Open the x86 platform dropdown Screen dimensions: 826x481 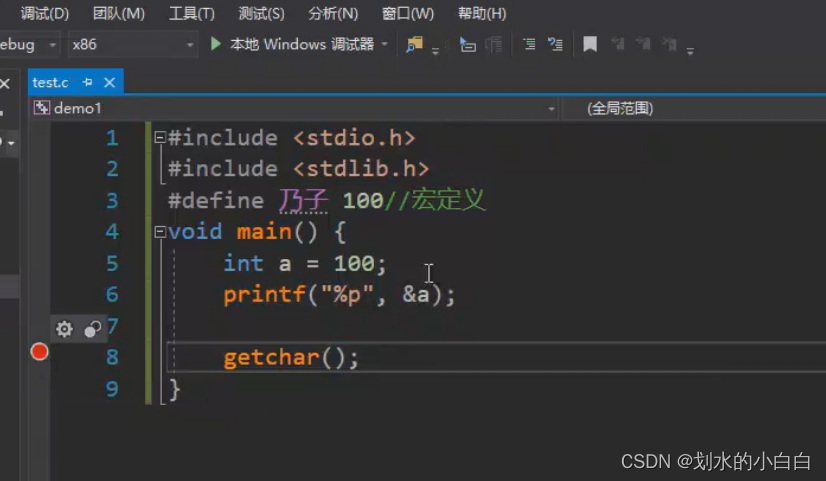[x=132, y=45]
